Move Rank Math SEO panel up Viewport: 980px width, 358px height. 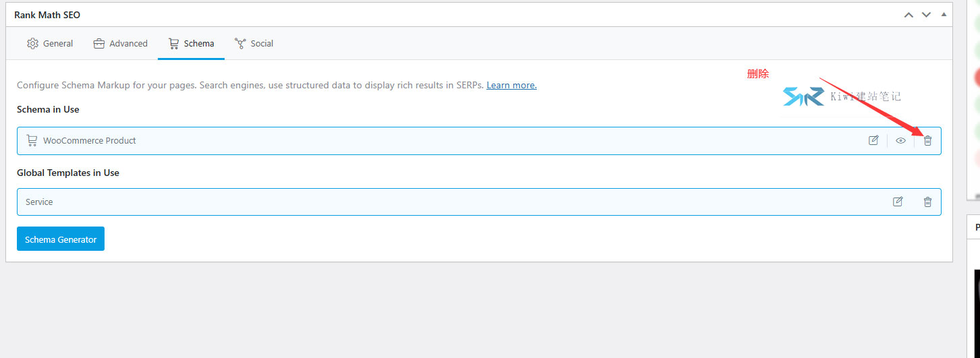[909, 15]
